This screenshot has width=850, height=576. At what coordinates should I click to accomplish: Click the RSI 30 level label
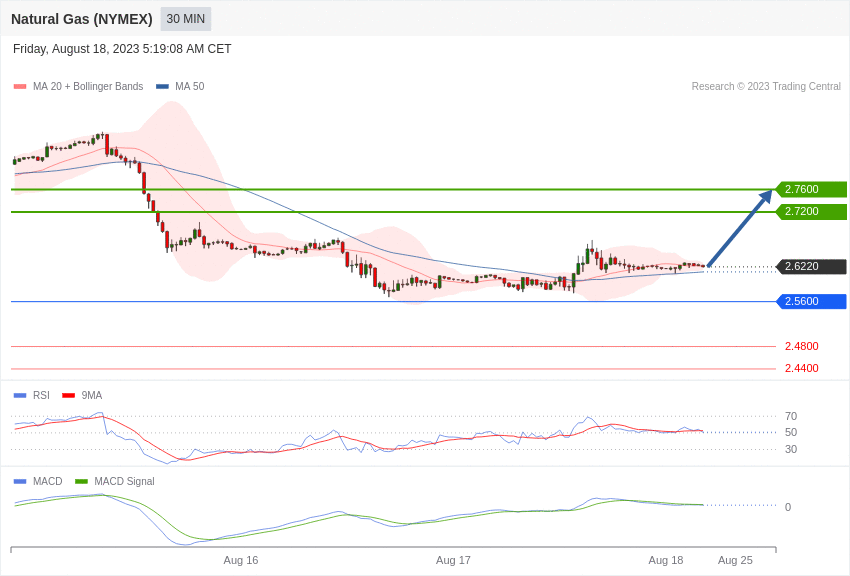(x=791, y=449)
